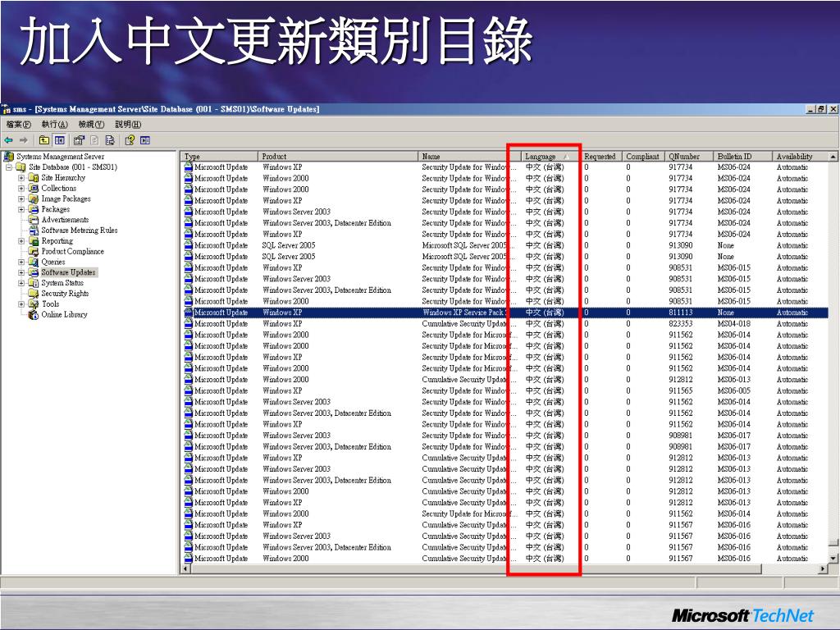This screenshot has height=630, width=840.
Task: Sort by the Type column header
Action: [x=219, y=157]
